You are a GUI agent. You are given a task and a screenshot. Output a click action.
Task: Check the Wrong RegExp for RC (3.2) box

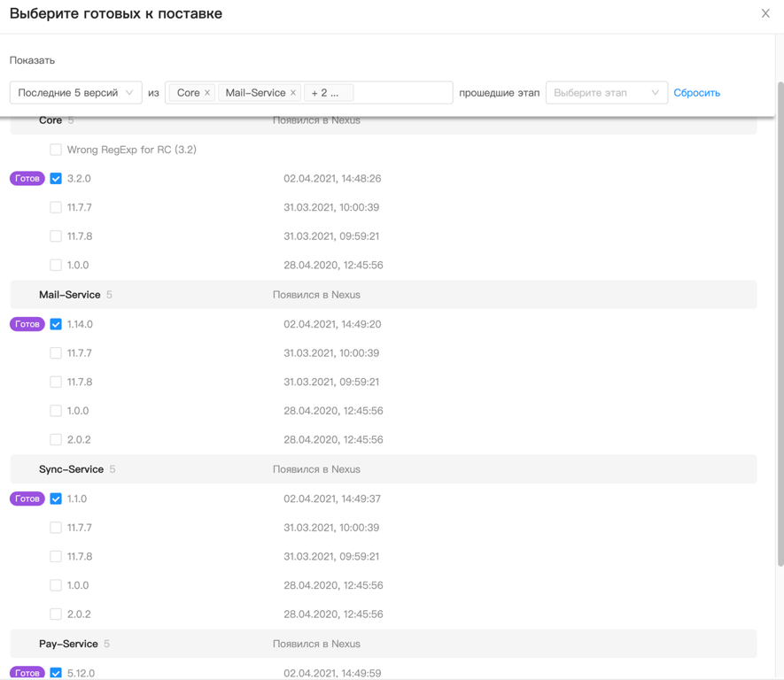point(56,150)
